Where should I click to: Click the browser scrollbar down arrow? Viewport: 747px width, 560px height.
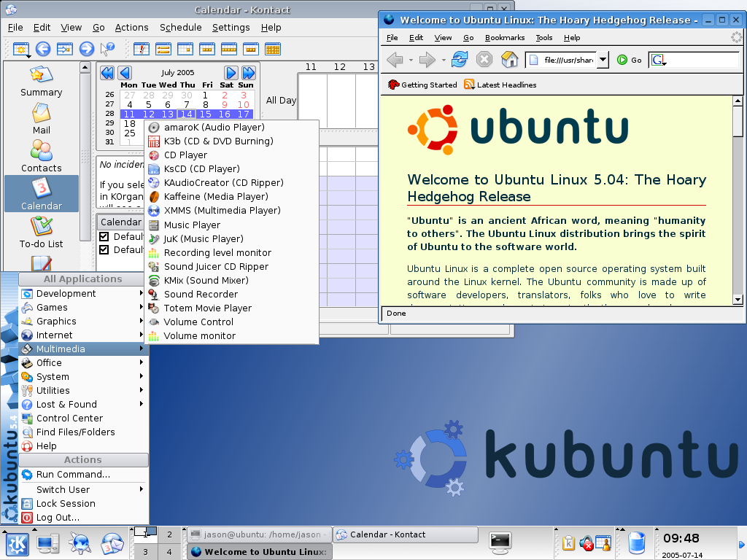click(738, 300)
